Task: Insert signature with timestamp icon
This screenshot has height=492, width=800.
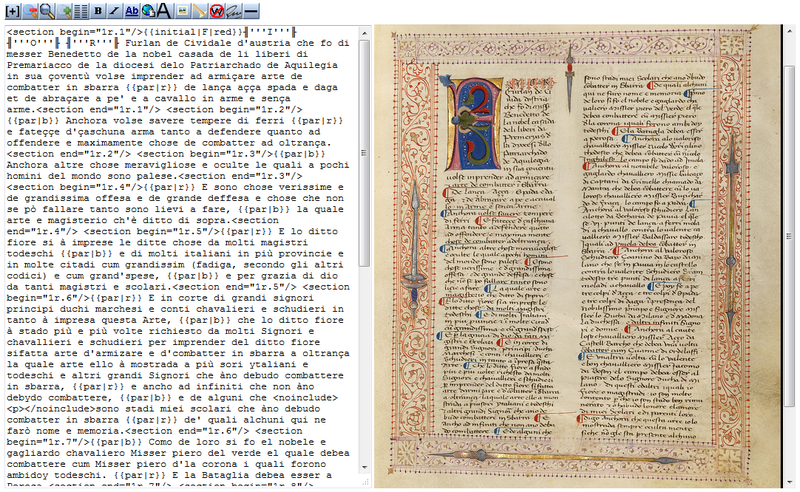Action: point(233,11)
